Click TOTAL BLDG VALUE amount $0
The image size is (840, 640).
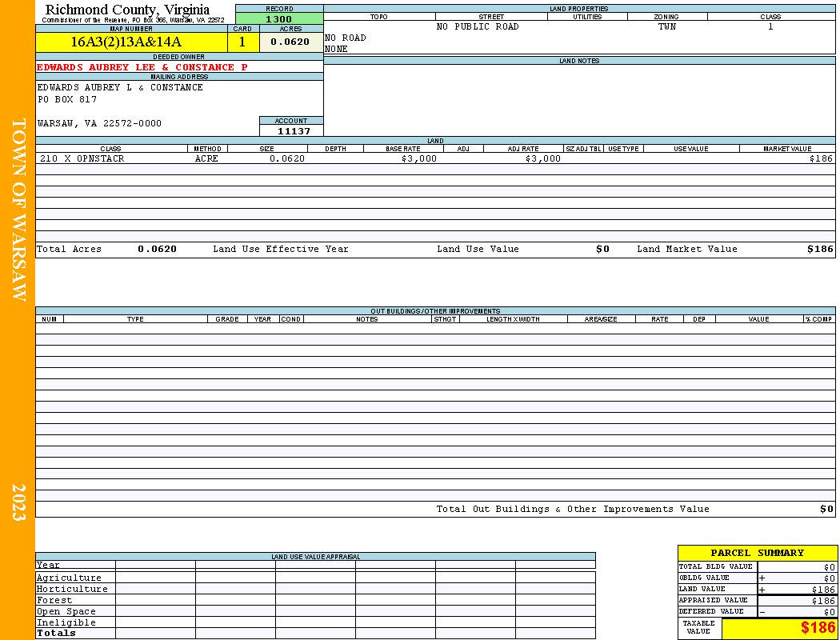pos(830,567)
